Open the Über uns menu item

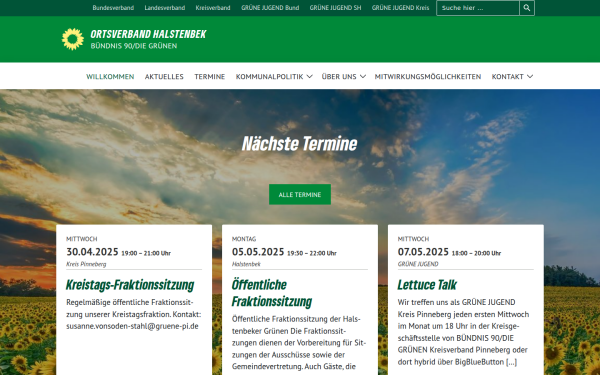(339, 77)
